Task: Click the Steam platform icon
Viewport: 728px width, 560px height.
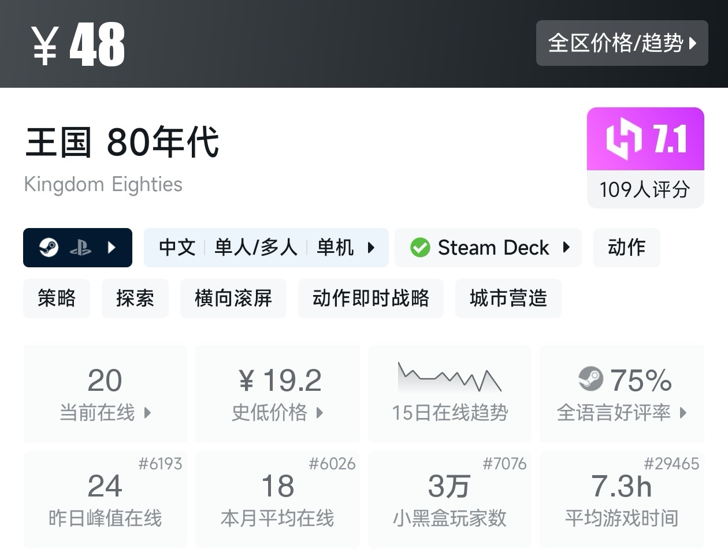Action: (49, 248)
